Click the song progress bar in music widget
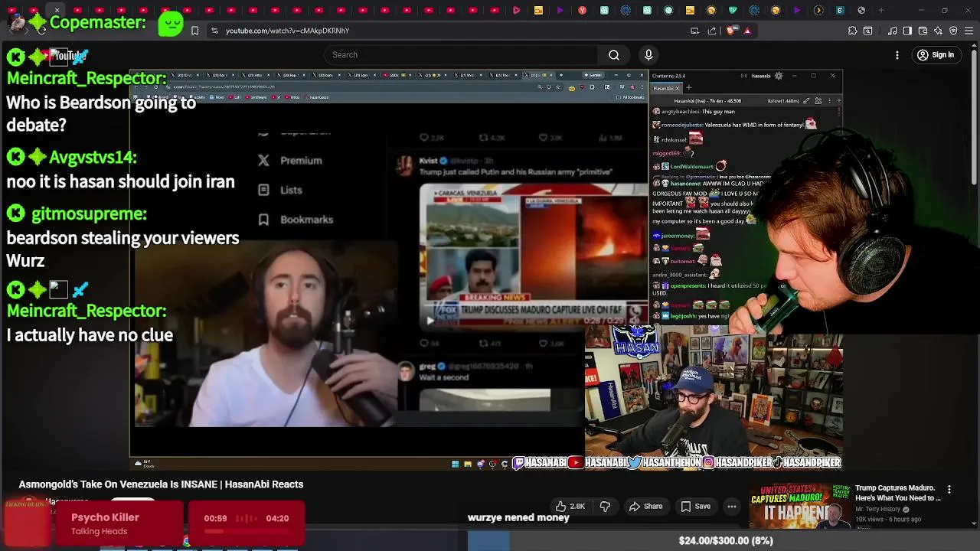This screenshot has width=980, height=551. coord(247,531)
